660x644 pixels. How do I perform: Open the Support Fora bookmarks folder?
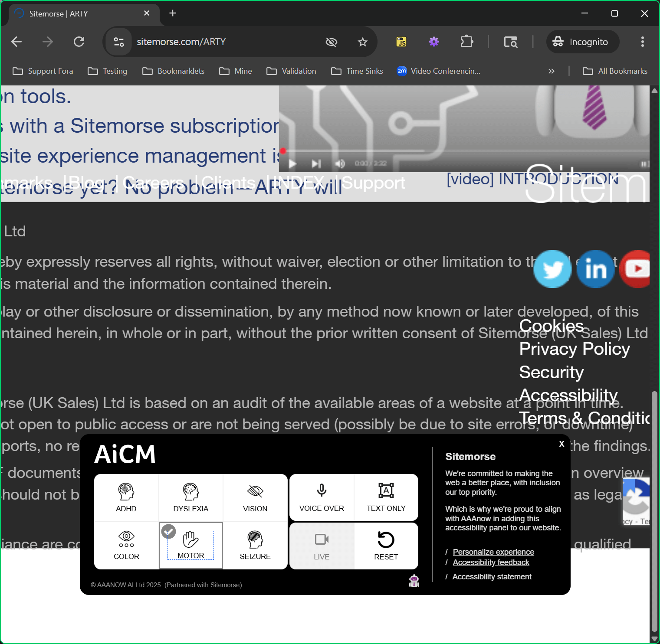(x=43, y=71)
